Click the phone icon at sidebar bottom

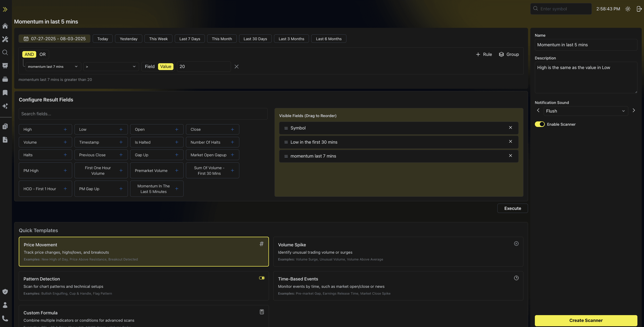tap(5, 318)
